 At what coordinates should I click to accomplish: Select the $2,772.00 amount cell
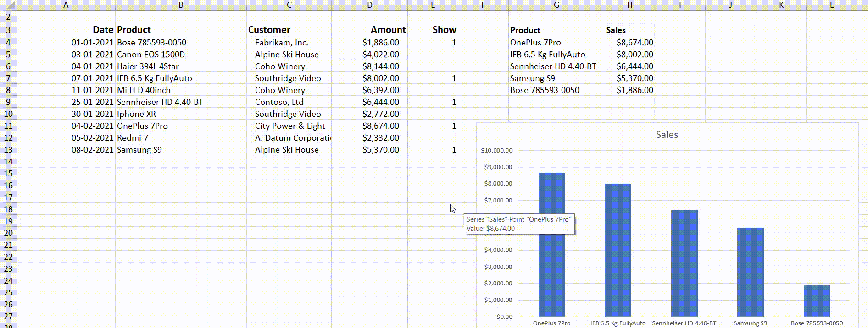[x=369, y=114]
